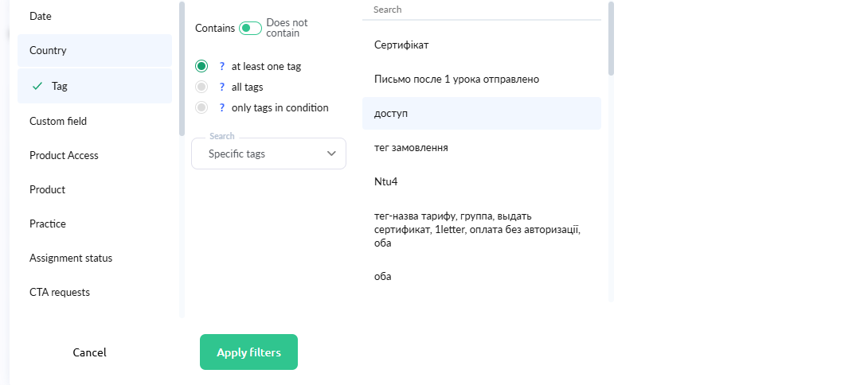Click the Apply filters button

coord(248,352)
